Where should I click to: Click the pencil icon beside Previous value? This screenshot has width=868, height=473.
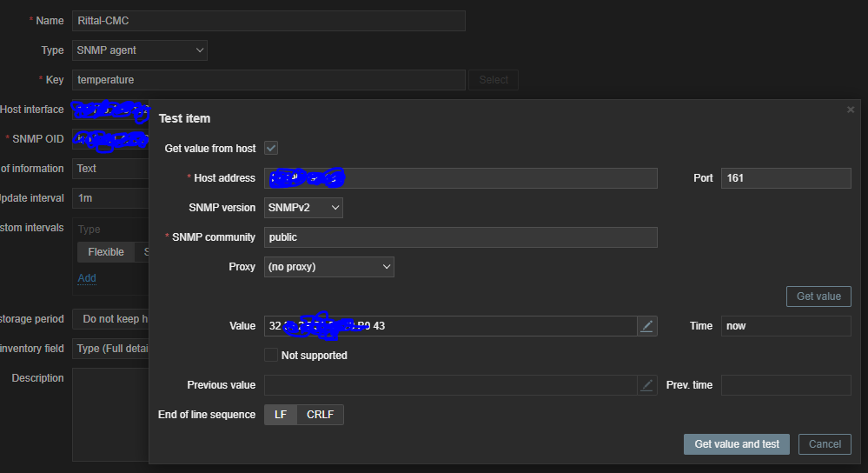646,385
